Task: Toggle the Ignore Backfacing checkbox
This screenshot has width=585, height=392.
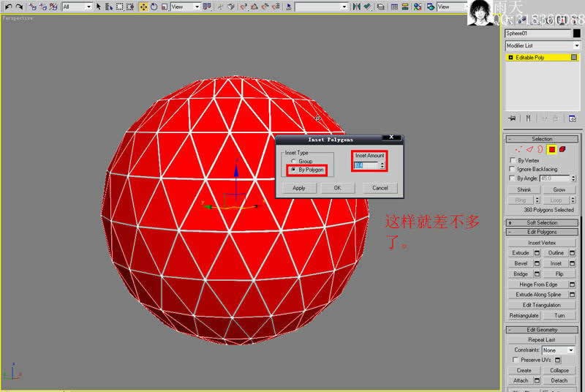Action: pos(512,169)
